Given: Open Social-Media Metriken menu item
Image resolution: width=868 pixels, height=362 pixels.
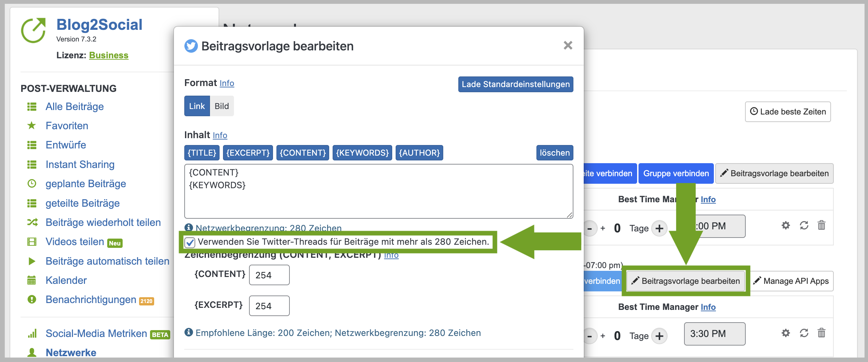Looking at the screenshot, I should tap(96, 334).
